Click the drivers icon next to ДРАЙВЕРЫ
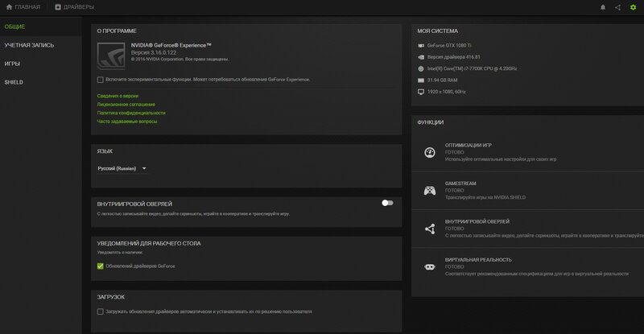This screenshot has height=334, width=644. (x=58, y=7)
